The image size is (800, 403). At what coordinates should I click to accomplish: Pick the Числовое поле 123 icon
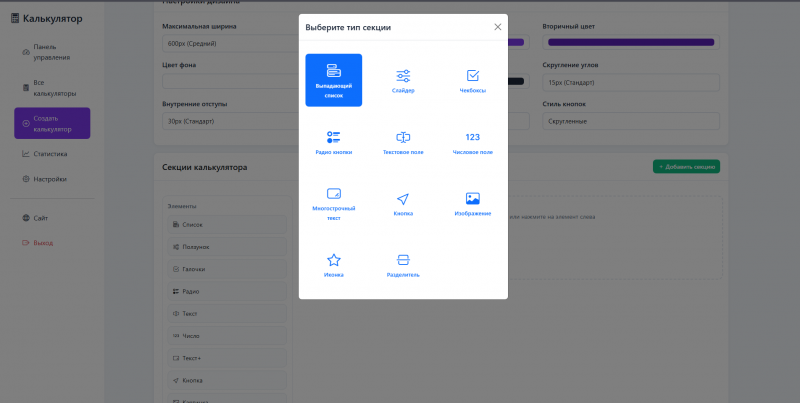point(472,137)
